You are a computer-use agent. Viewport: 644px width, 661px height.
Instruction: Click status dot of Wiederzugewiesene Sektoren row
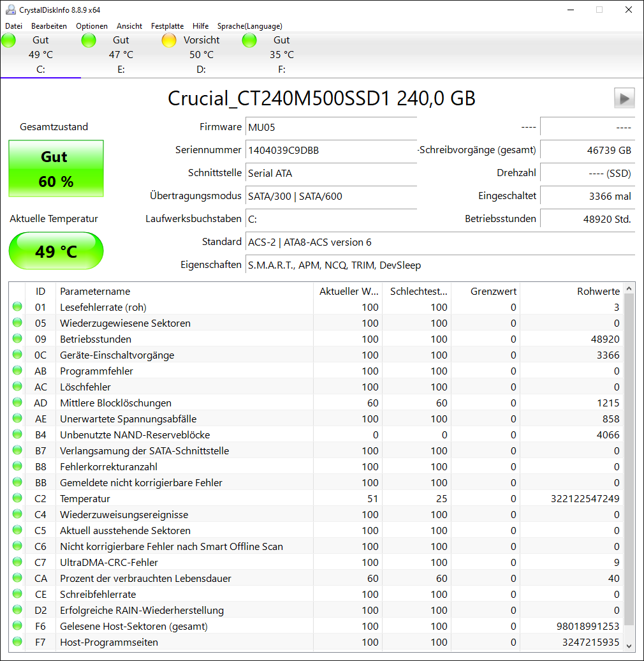click(x=17, y=322)
